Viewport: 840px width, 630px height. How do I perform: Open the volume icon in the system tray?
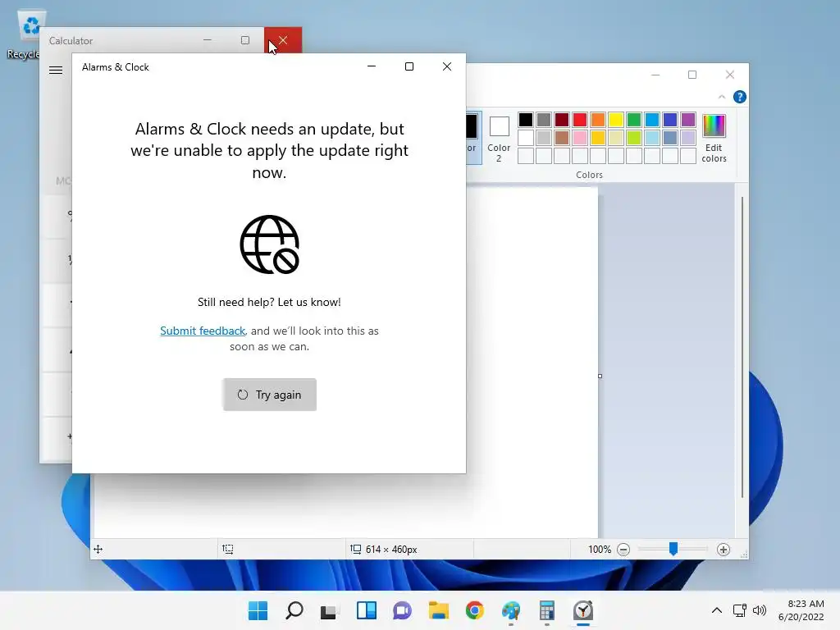point(759,610)
